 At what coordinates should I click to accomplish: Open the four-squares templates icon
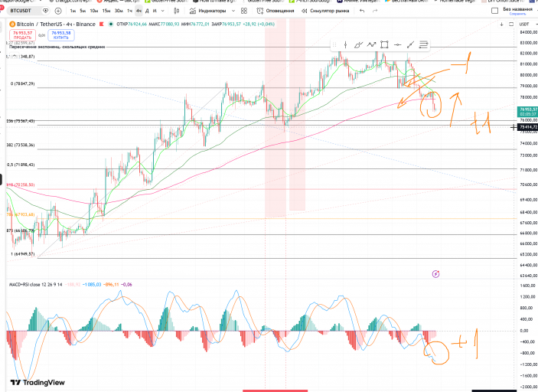(244, 11)
